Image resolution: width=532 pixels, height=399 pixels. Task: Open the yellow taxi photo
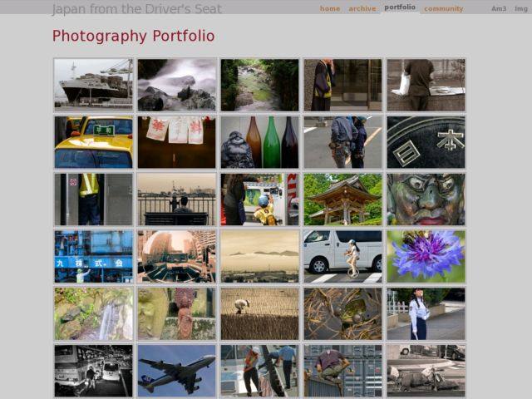pyautogui.click(x=94, y=142)
